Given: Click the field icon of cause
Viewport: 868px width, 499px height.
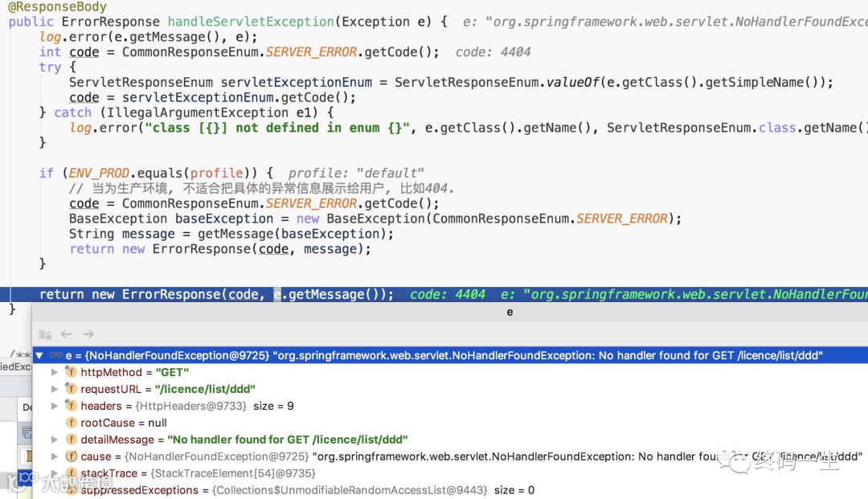Looking at the screenshot, I should (x=72, y=456).
